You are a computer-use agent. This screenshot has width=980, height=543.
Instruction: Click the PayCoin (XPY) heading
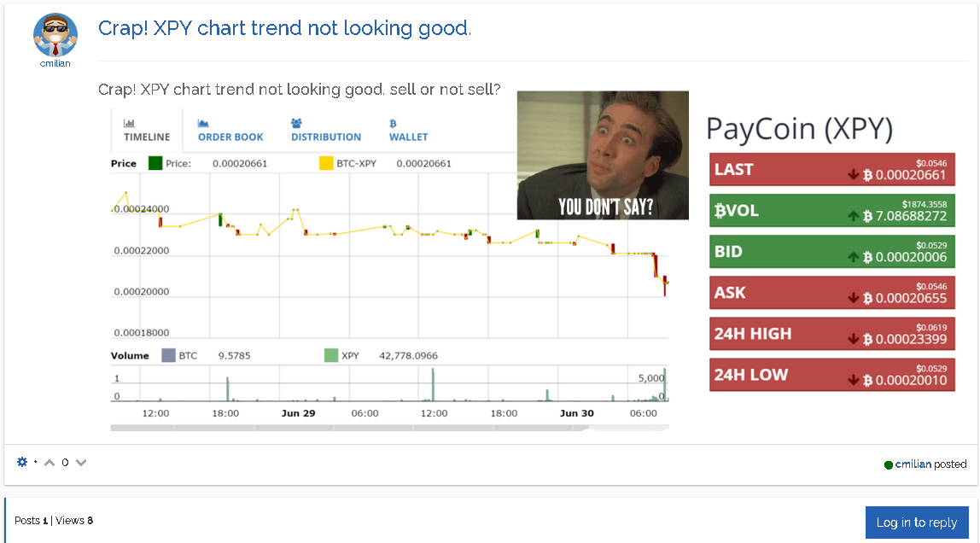pos(799,129)
